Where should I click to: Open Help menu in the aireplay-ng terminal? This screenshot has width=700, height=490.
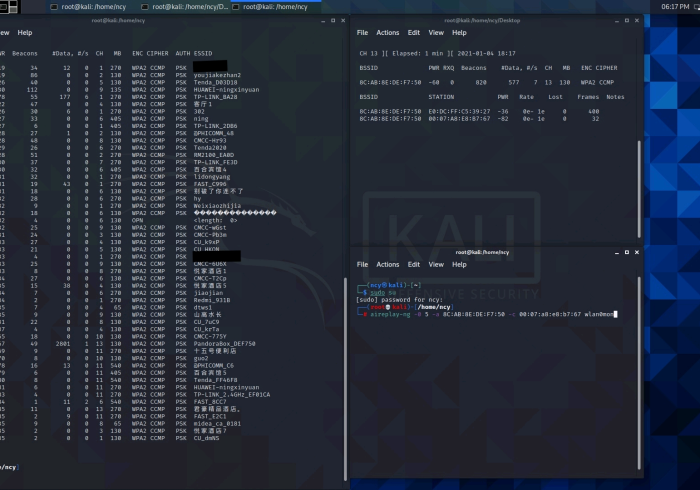pos(458,265)
